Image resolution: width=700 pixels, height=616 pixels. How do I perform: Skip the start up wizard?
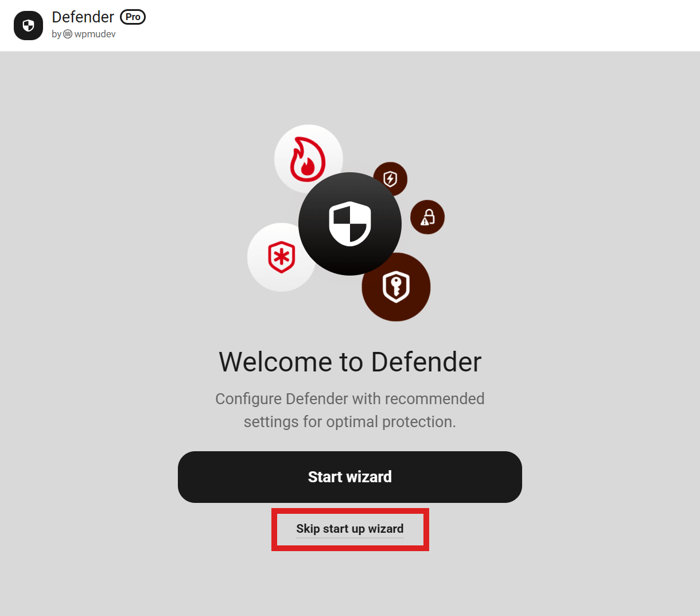point(350,529)
